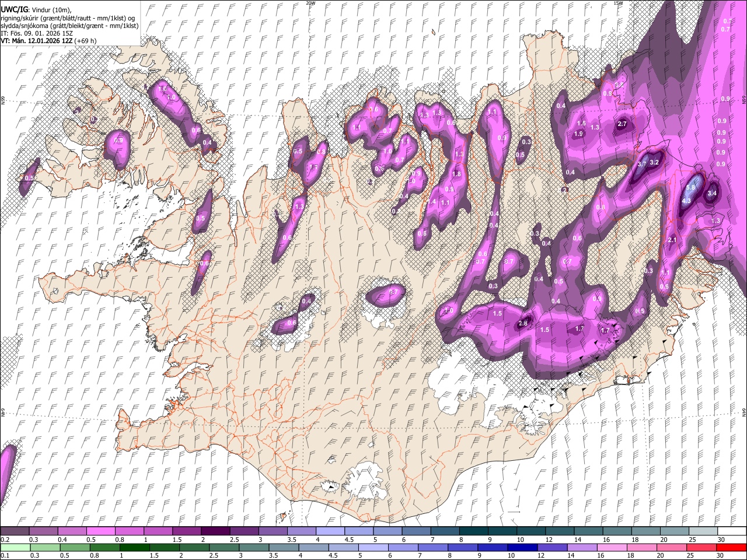
Task: Select the snow legend swatch labeled 4
Action: pyautogui.click(x=330, y=531)
